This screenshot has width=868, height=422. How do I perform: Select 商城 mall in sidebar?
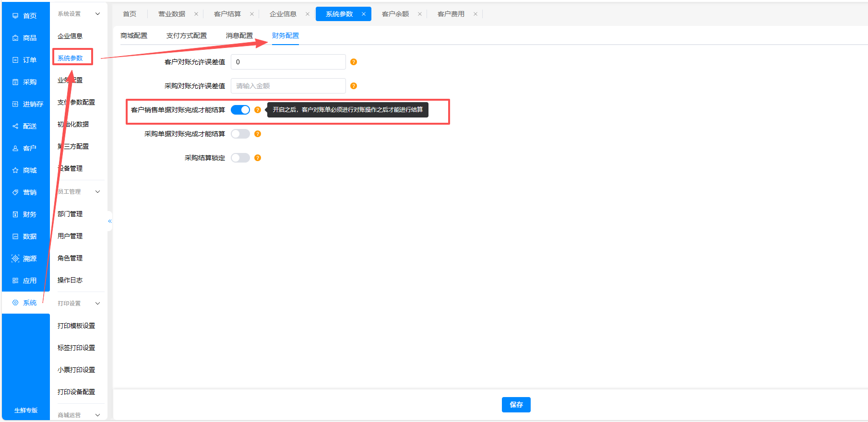click(25, 170)
